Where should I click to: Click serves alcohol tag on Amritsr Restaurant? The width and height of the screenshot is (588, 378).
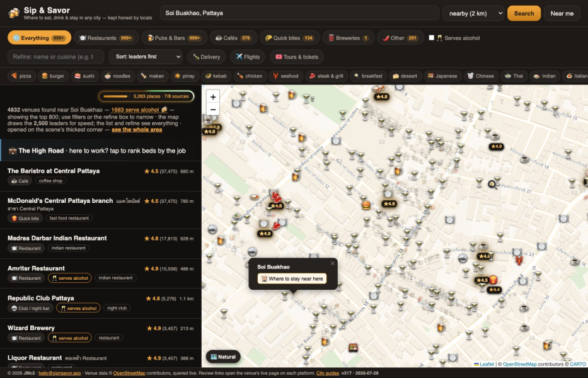coord(70,278)
